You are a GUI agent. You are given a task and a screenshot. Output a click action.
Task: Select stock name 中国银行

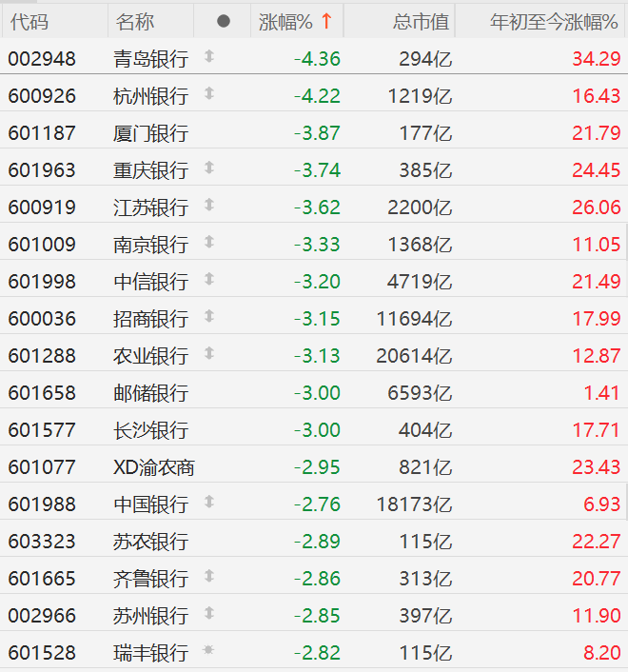[x=150, y=504]
